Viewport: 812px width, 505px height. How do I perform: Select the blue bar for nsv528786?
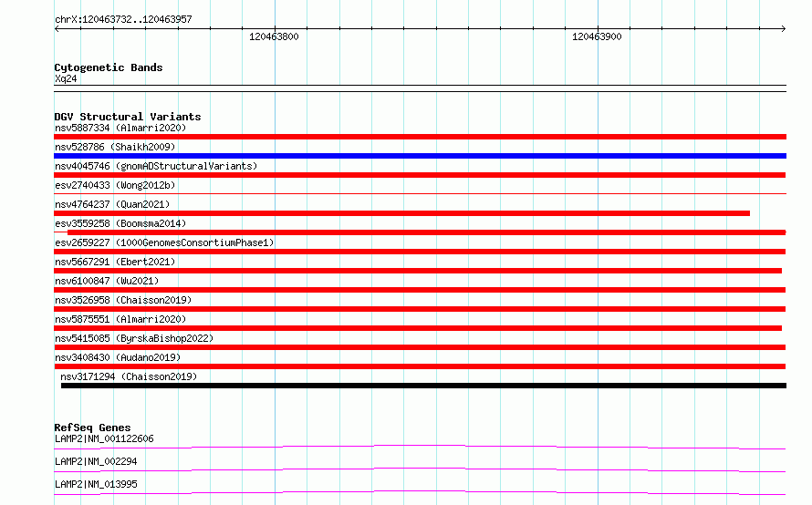420,156
